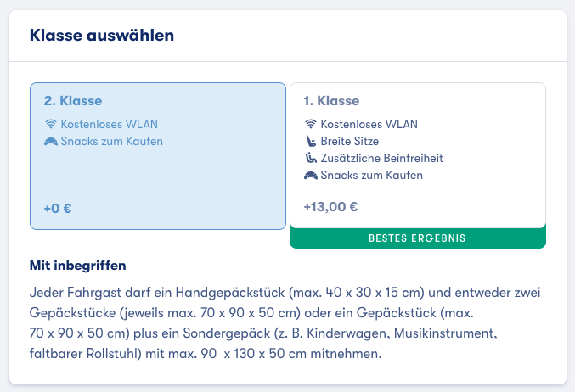Click the WLAN icon in 1. Klasse
This screenshot has width=575, height=392.
click(311, 124)
